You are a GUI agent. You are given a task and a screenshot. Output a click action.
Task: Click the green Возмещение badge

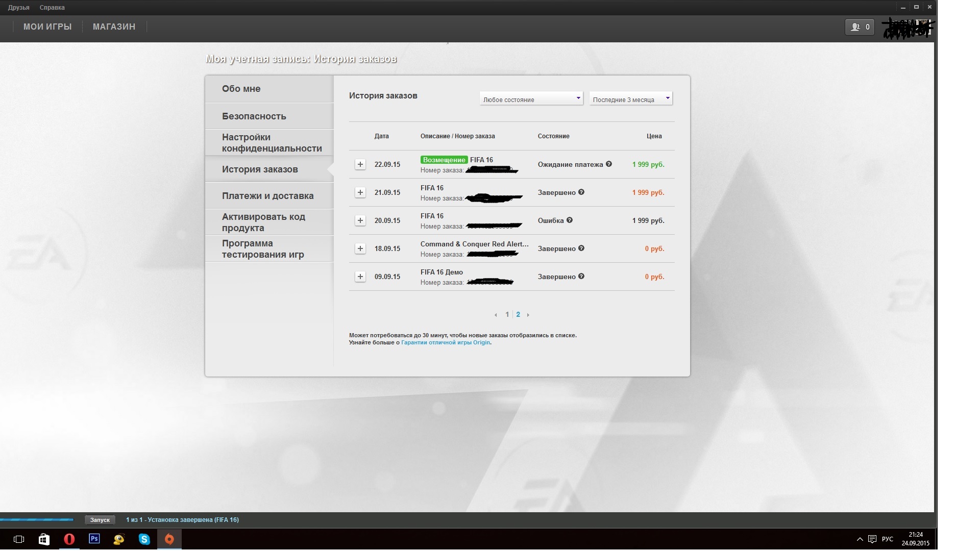click(444, 160)
